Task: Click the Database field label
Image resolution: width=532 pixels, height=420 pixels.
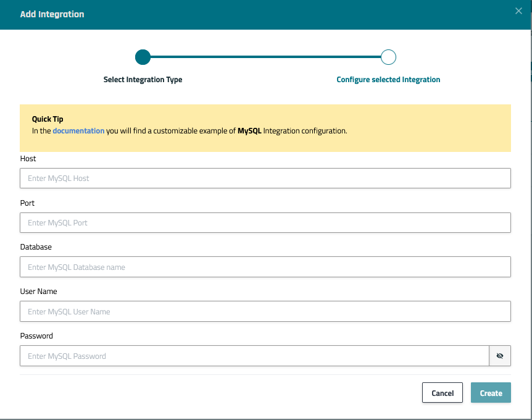Action: pos(36,247)
